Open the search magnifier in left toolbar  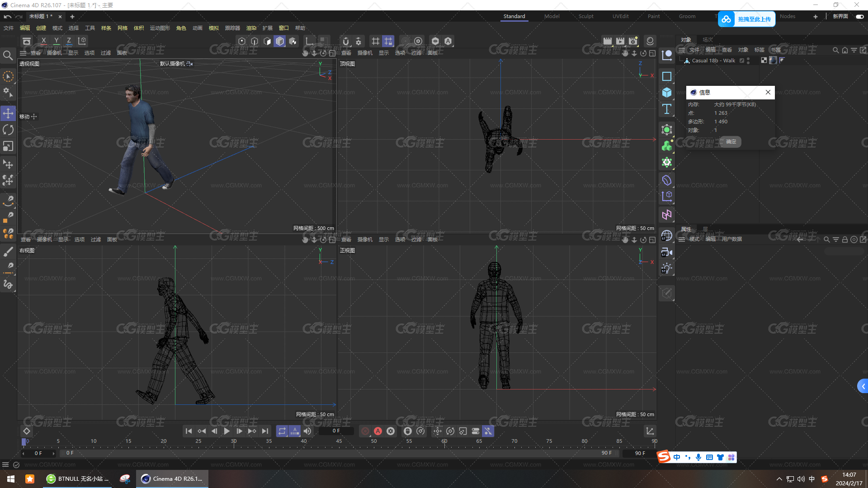click(8, 55)
